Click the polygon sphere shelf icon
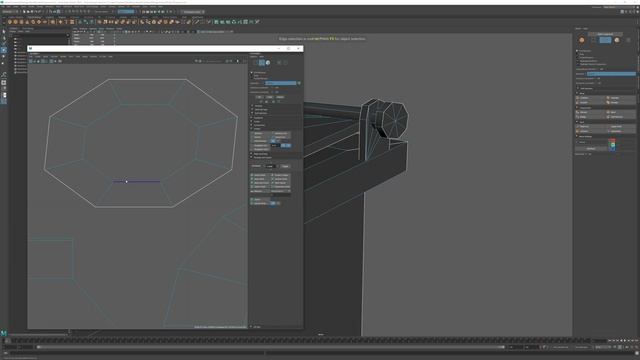 point(10,22)
